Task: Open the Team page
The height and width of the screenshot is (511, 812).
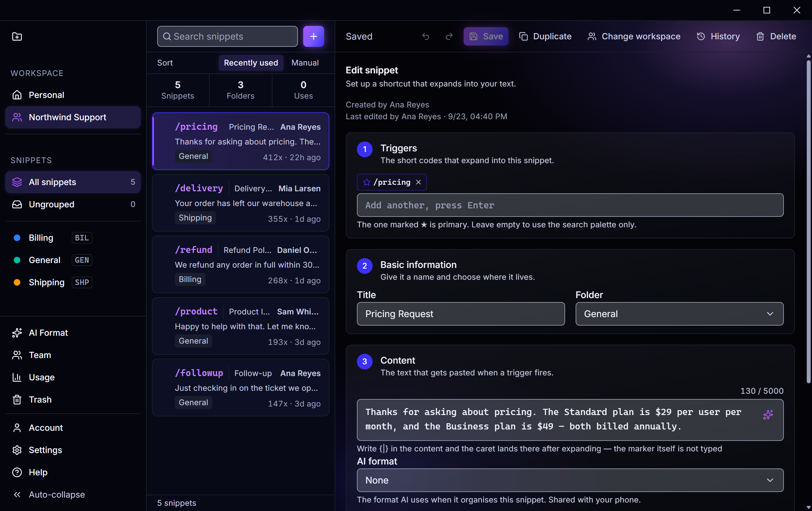Action: pyautogui.click(x=73, y=355)
